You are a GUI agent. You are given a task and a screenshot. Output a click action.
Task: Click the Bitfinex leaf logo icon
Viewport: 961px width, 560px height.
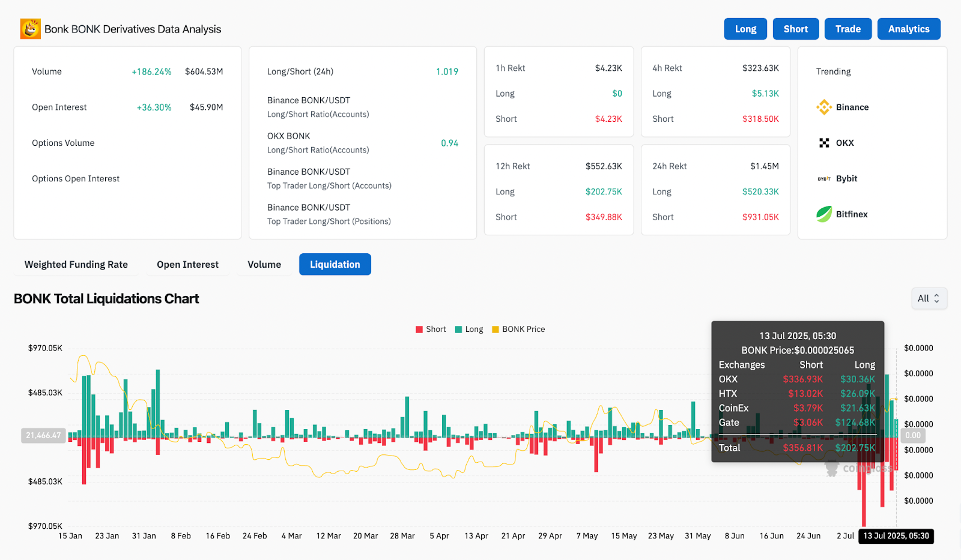[x=823, y=214]
